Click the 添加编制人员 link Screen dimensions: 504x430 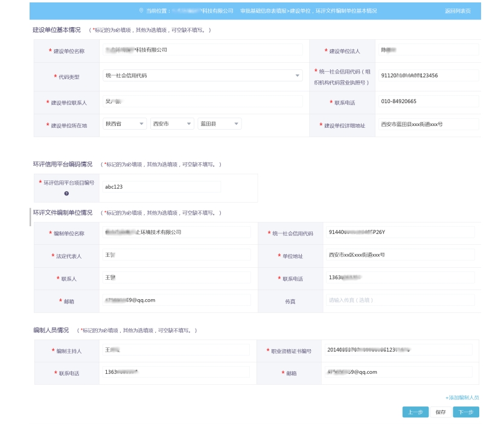[x=462, y=397]
